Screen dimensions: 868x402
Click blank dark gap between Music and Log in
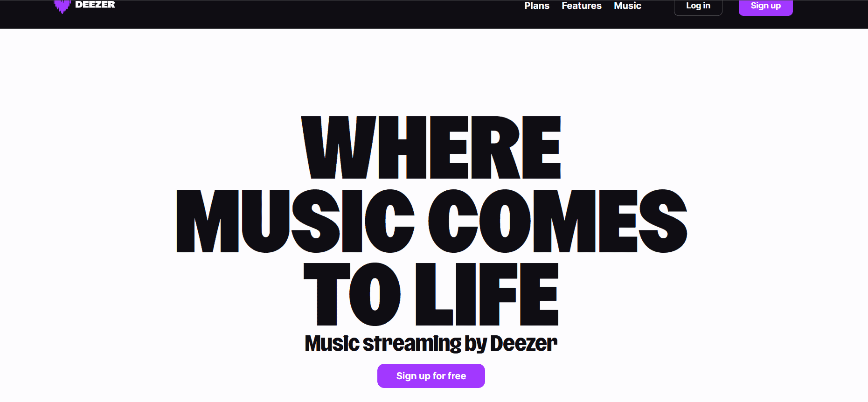(658, 14)
